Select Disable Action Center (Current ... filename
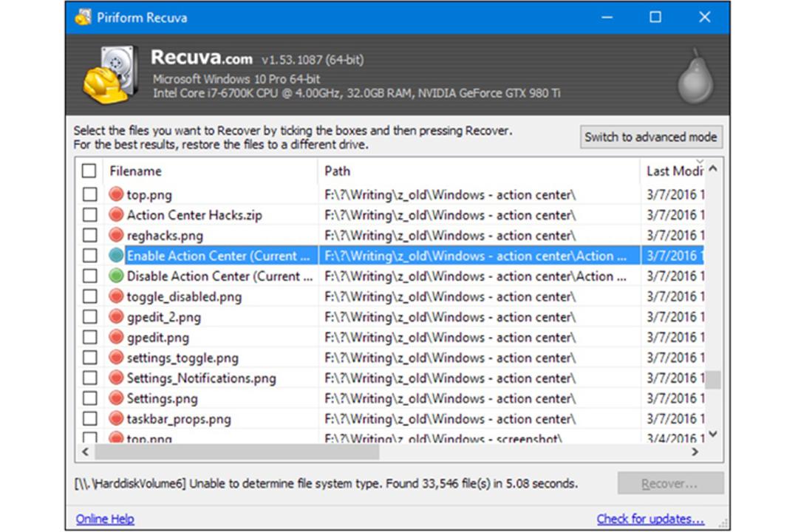 coord(220,276)
